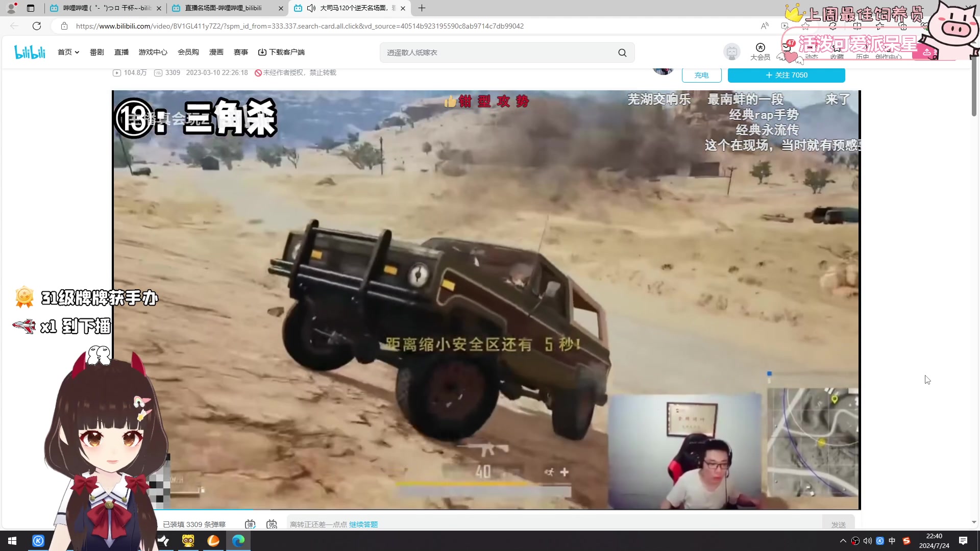Screen dimensions: 980x551
Task: Click the OBS tray icon
Action: (855, 541)
